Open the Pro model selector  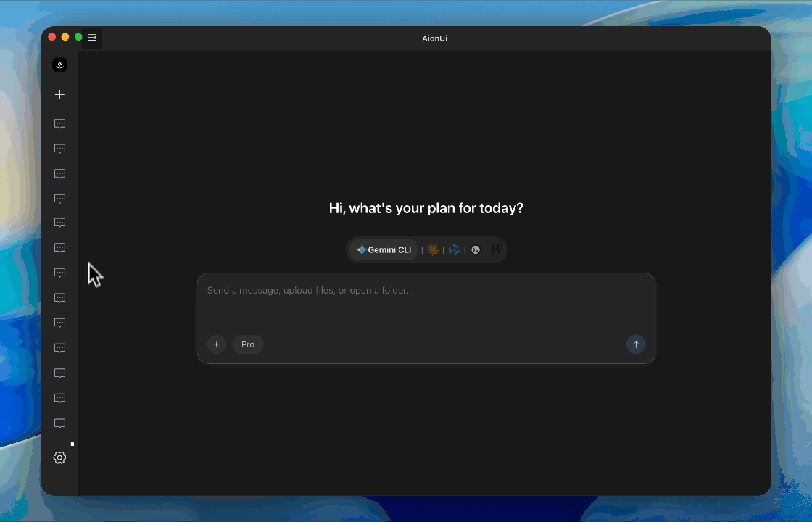pos(247,344)
